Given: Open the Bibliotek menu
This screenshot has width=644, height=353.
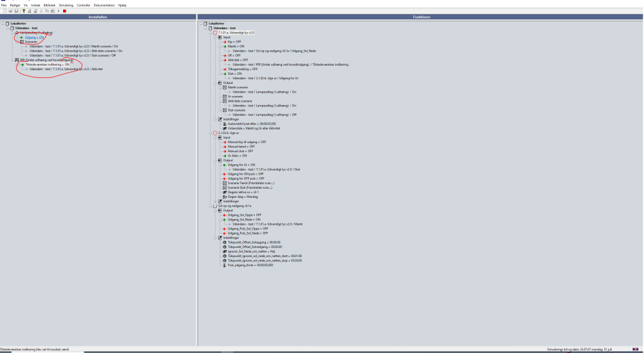Looking at the screenshot, I should [x=50, y=5].
